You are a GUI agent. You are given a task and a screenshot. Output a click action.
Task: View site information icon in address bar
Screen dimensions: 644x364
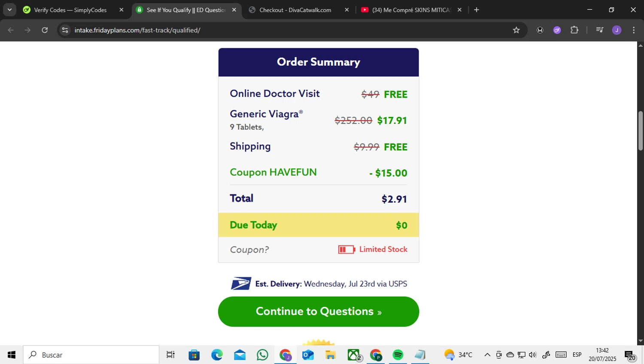coord(65,30)
